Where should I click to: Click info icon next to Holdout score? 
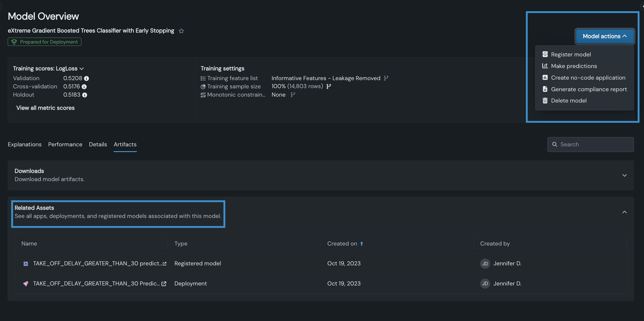(85, 95)
